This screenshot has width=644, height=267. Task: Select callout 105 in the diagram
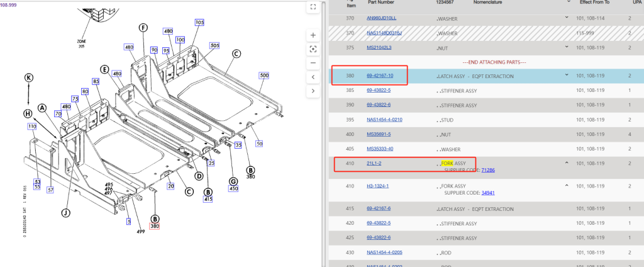pyautogui.click(x=199, y=22)
